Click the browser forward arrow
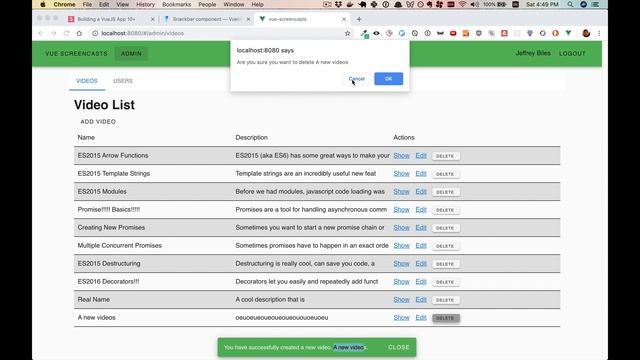The image size is (640, 360). point(53,33)
